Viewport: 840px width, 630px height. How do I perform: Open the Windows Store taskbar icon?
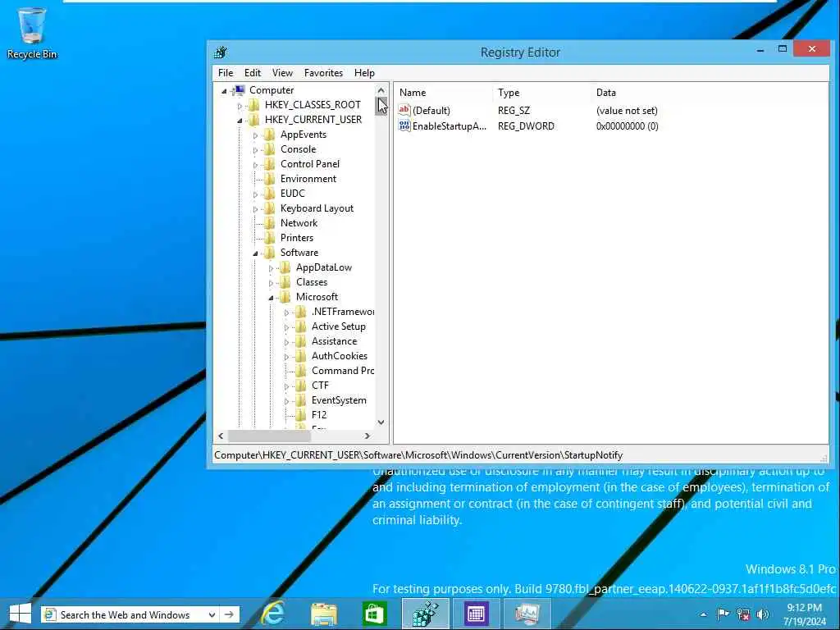[x=374, y=614]
